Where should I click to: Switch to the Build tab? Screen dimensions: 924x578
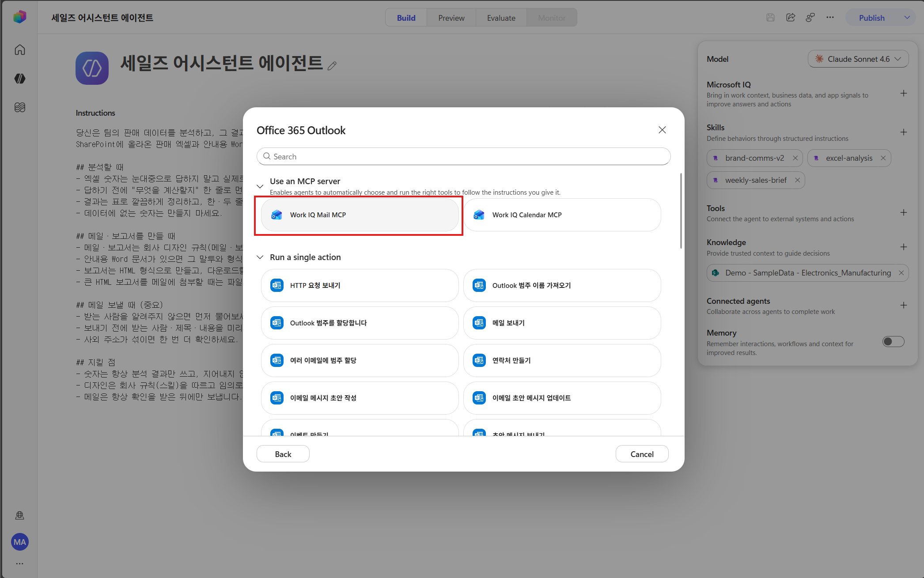(x=406, y=18)
